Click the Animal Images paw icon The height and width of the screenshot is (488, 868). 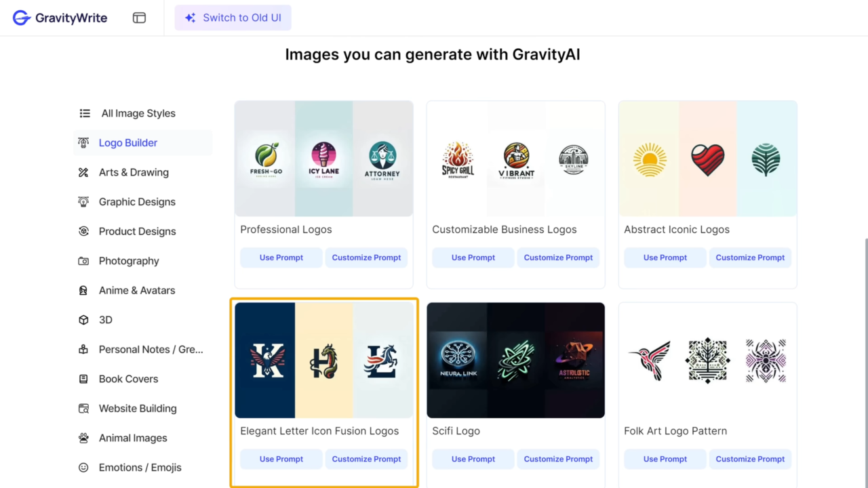83,438
